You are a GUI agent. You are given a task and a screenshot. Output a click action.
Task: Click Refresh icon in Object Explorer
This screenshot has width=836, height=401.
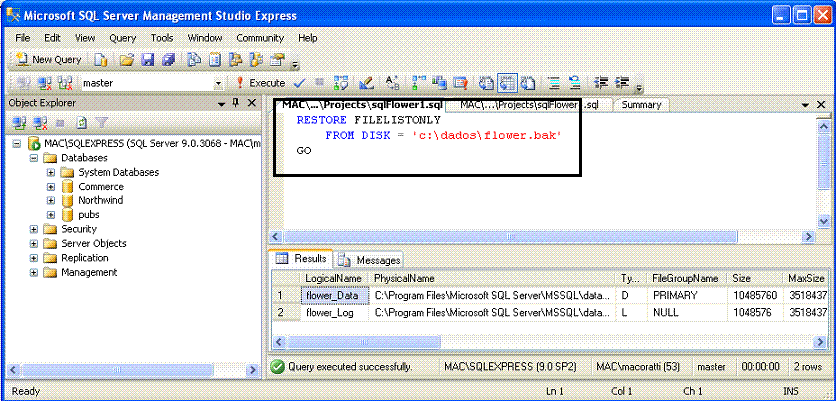[x=81, y=123]
